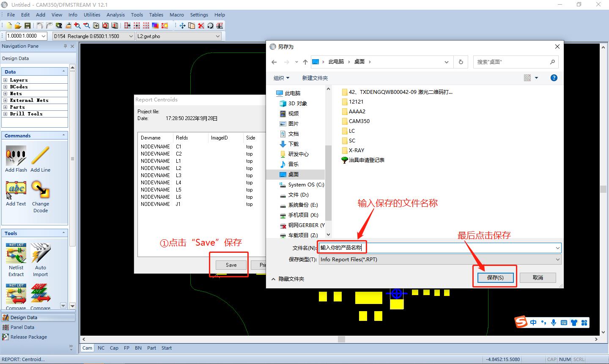Expand the Drill Tools tree node
609x364 pixels.
pyautogui.click(x=5, y=114)
